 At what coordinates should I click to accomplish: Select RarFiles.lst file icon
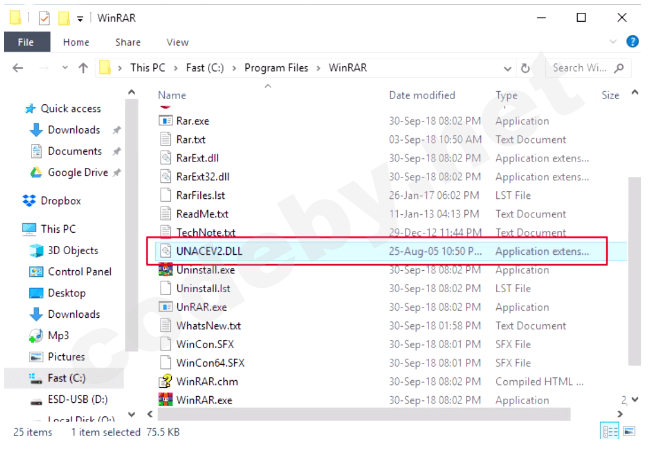click(166, 195)
